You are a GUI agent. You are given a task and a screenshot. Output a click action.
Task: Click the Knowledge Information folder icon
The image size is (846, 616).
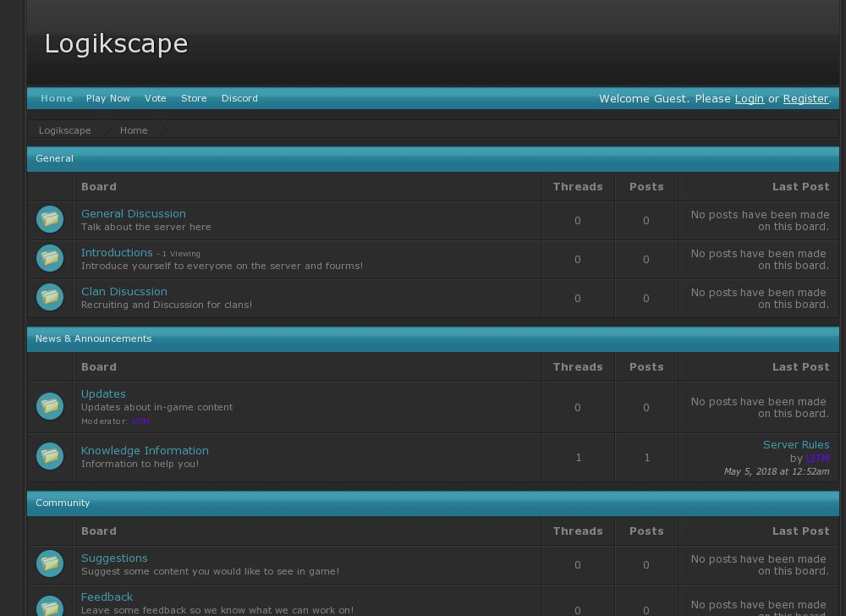50,456
